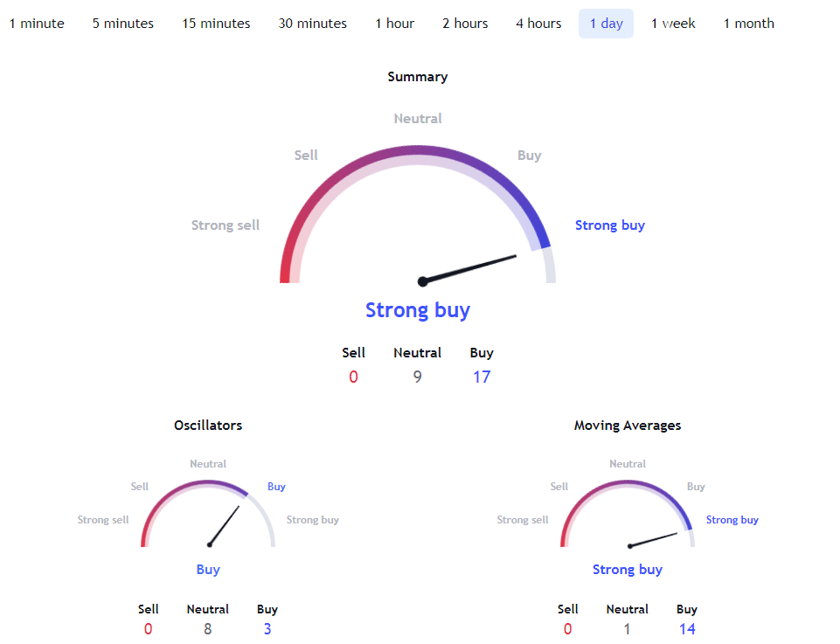Choose the 30 minutes interval
This screenshot has height=644, width=840.
click(x=312, y=24)
